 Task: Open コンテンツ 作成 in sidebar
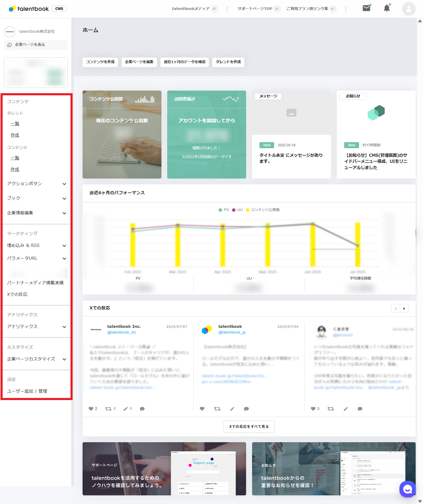pos(15,170)
